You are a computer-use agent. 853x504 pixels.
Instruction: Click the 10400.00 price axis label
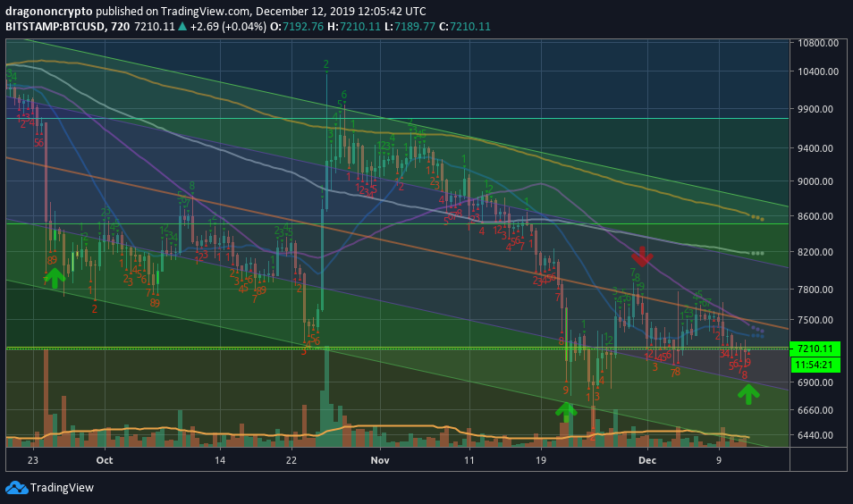(817, 71)
